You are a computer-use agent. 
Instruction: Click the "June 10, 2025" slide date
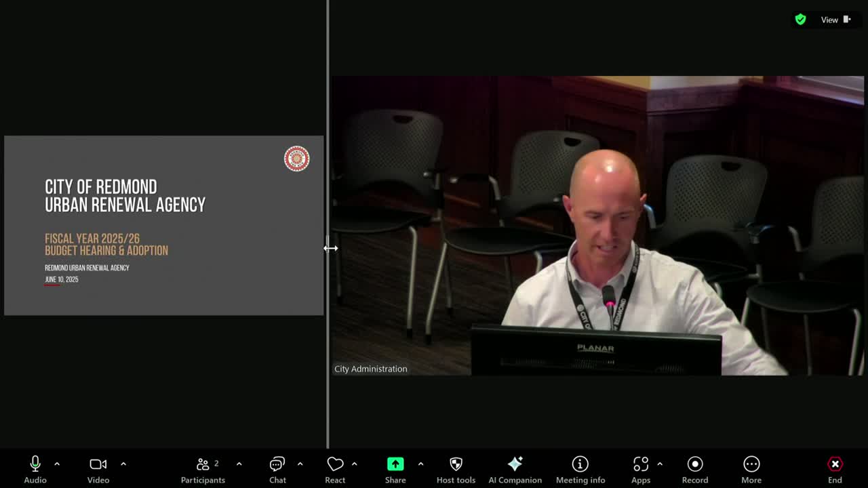pyautogui.click(x=62, y=280)
